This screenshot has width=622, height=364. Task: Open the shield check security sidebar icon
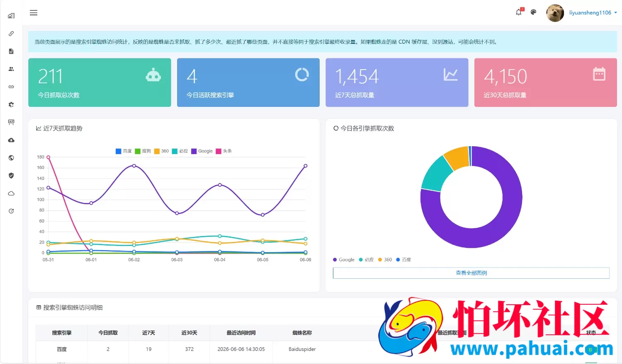pyautogui.click(x=11, y=176)
